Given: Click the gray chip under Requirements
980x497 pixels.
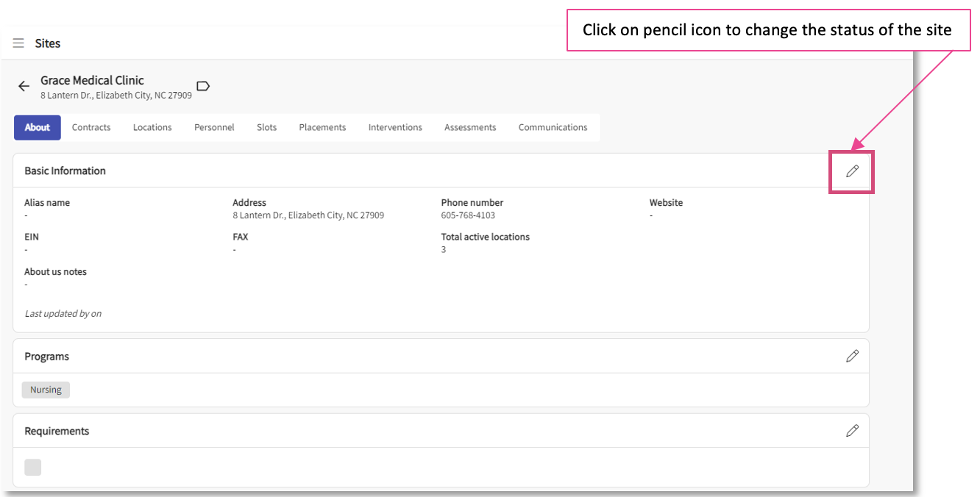Looking at the screenshot, I should click(33, 468).
